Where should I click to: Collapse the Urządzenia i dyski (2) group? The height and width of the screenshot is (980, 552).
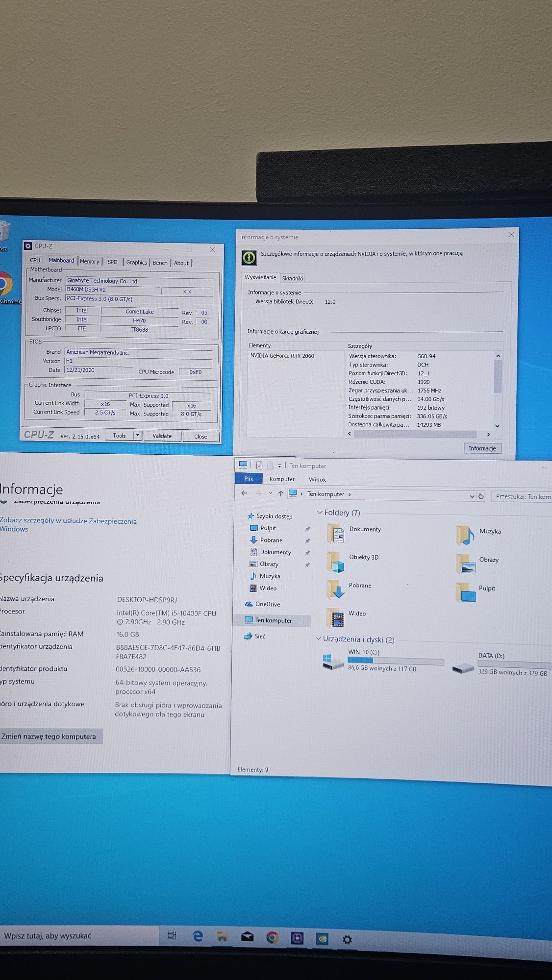pyautogui.click(x=318, y=638)
